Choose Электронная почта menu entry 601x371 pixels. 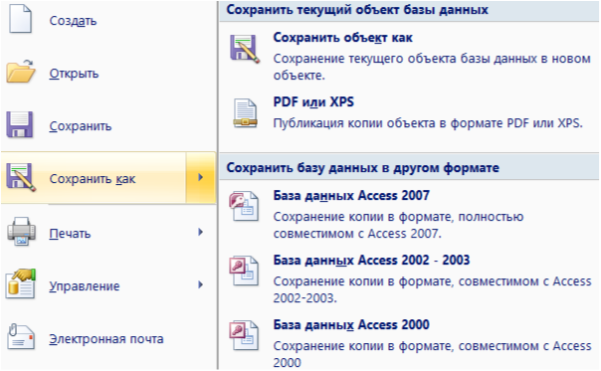[x=106, y=339]
